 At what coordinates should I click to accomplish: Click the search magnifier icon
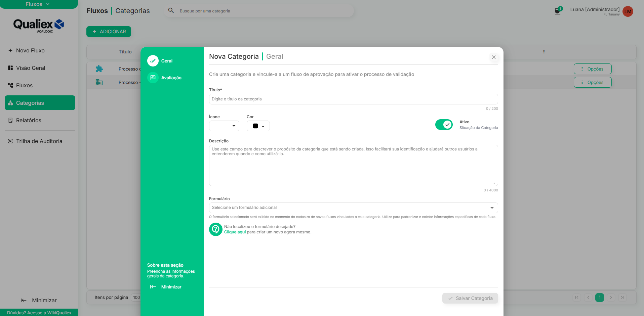(x=171, y=11)
